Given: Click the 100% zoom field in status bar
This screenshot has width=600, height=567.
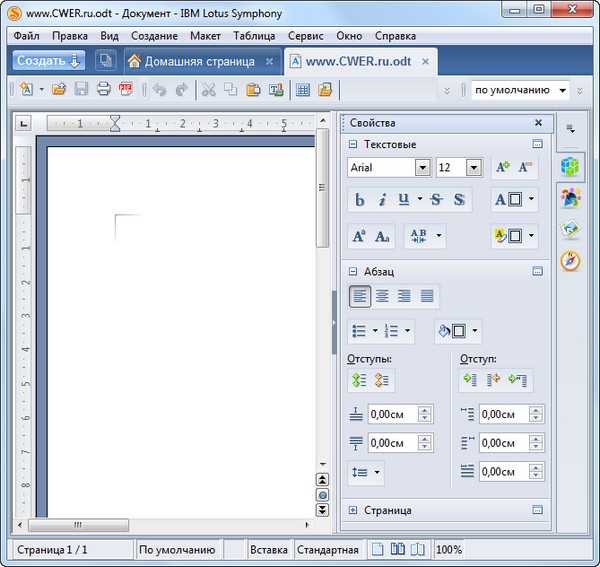Looking at the screenshot, I should pos(449,550).
